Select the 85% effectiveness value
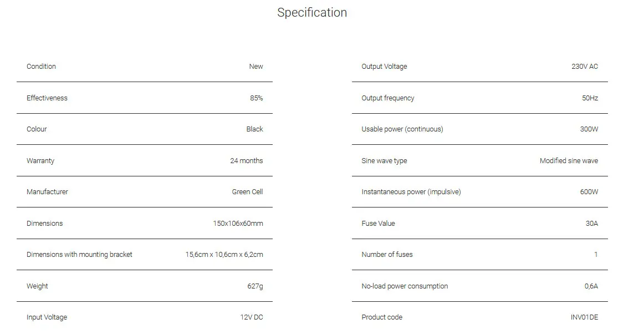The width and height of the screenshot is (644, 334). [256, 98]
